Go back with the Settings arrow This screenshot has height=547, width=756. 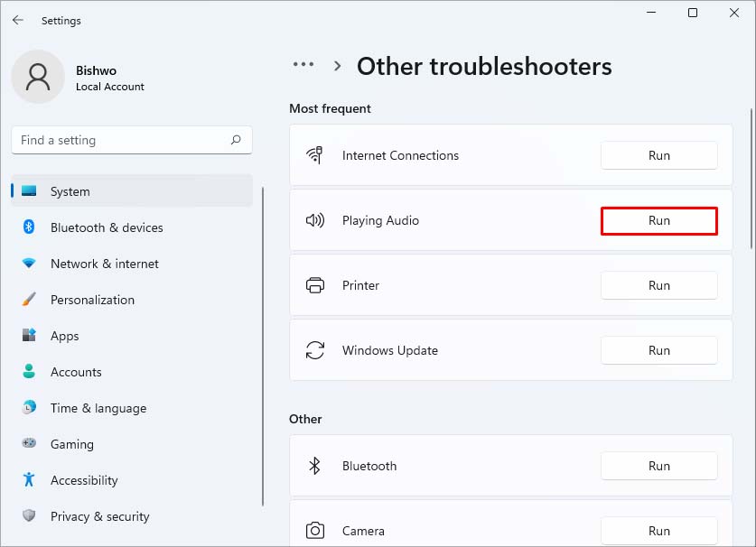click(18, 20)
